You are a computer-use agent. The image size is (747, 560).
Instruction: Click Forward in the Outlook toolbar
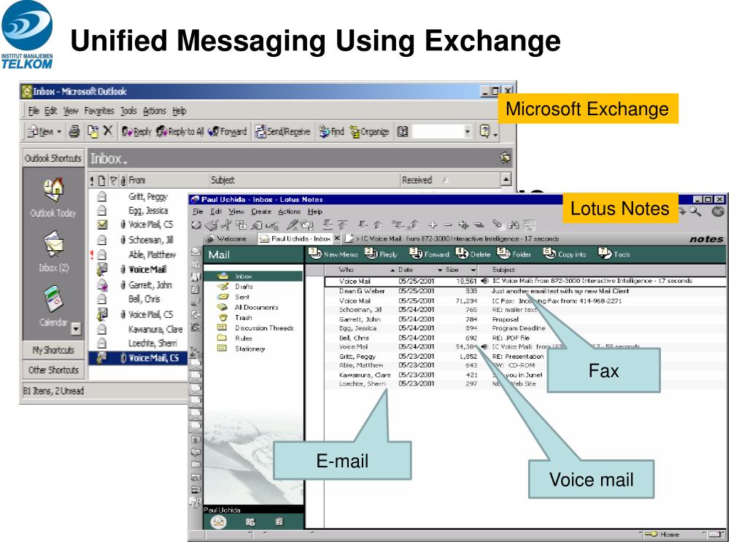pos(228,131)
